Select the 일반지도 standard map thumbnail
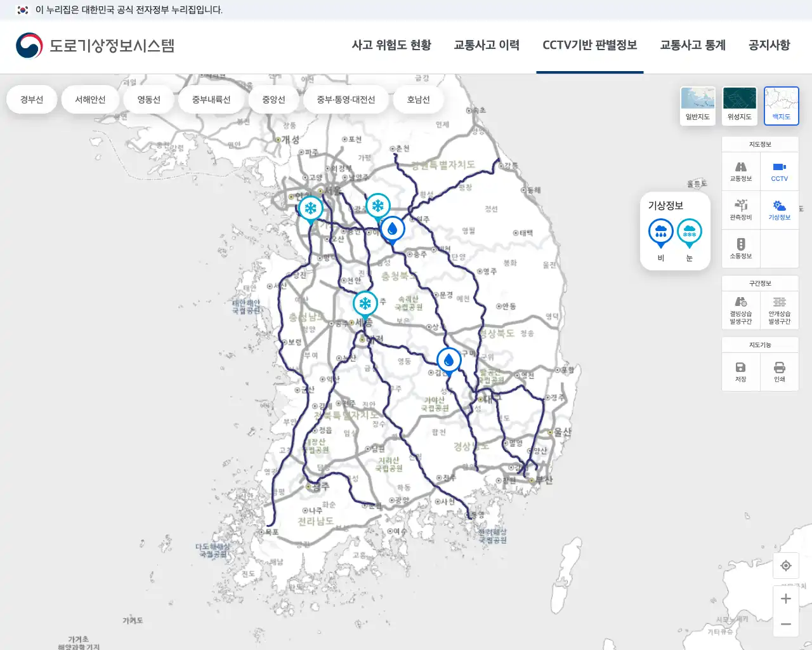The width and height of the screenshot is (812, 650). click(x=697, y=105)
